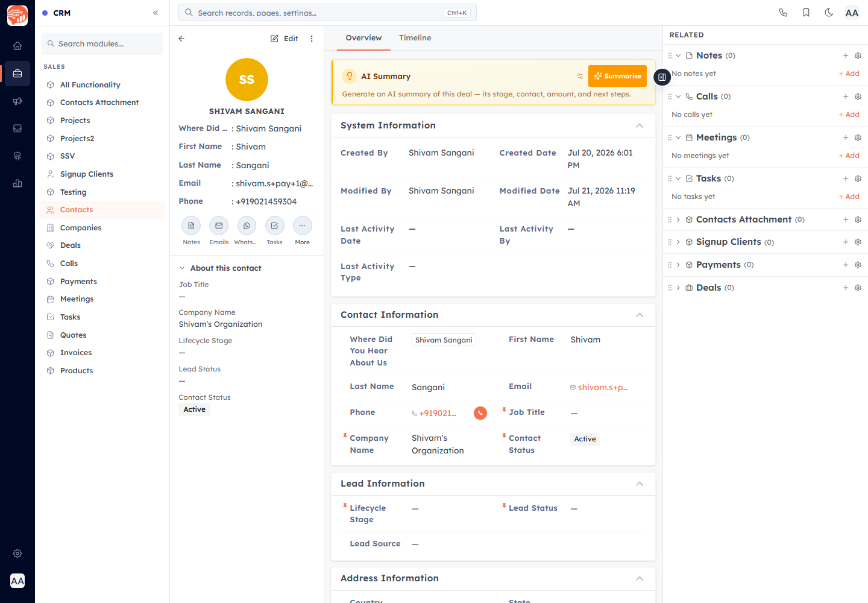Open the Home icon in left rail

pyautogui.click(x=17, y=46)
